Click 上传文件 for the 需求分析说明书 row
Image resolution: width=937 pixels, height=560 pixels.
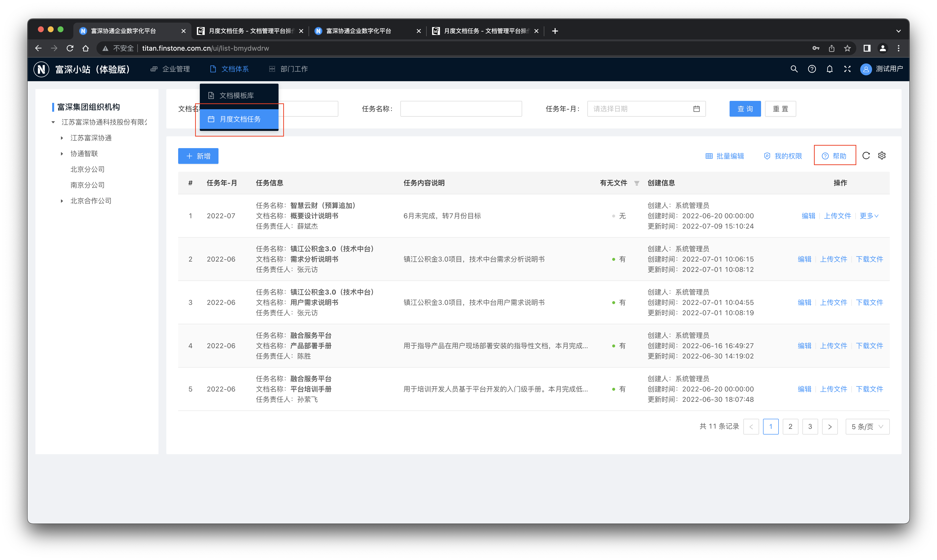tap(833, 259)
